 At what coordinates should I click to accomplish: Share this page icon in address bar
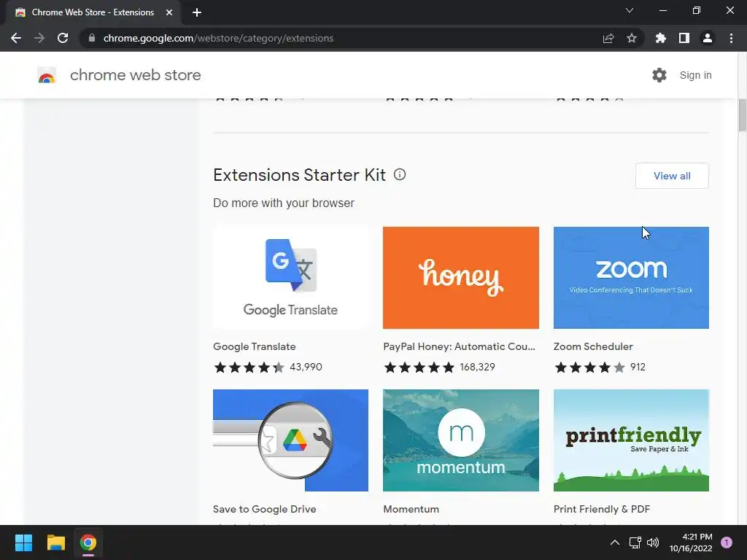click(x=608, y=38)
